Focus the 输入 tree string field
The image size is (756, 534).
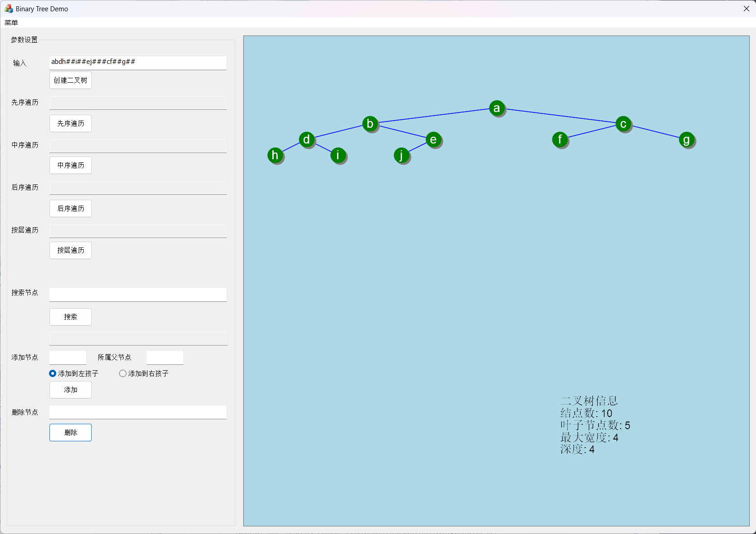tap(138, 63)
